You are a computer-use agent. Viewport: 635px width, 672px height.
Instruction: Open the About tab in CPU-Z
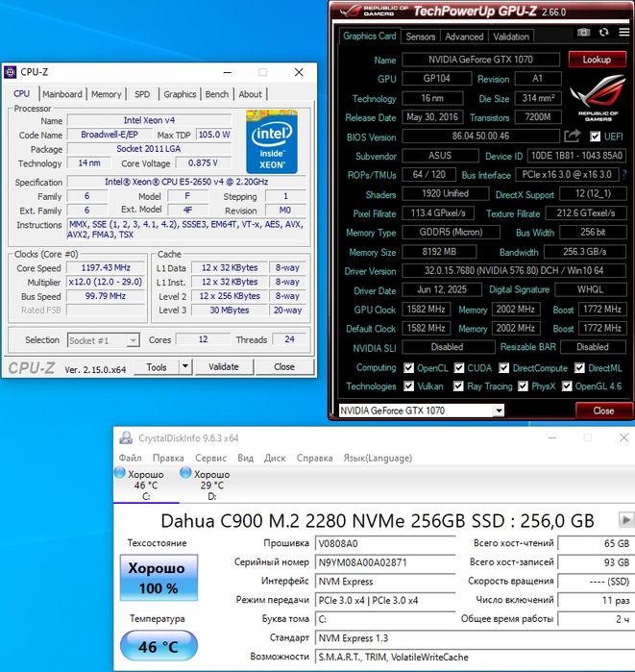point(250,94)
